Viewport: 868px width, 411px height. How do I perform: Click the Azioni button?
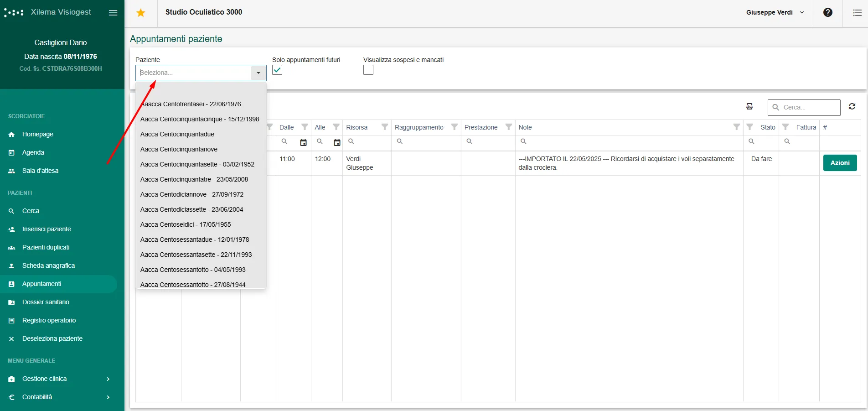click(840, 163)
